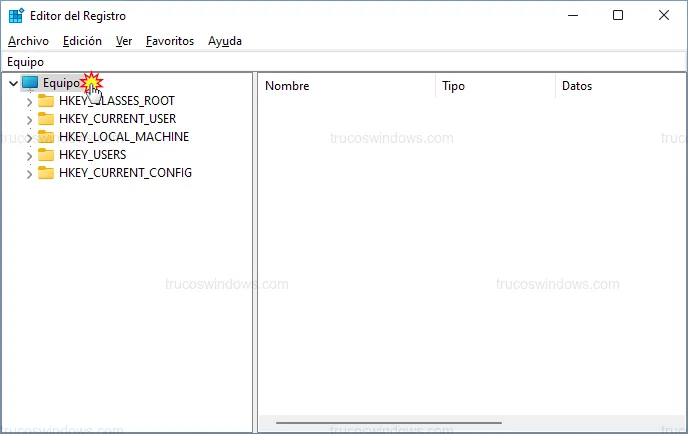Collapse the Equipo root node
This screenshot has height=434, width=688.
click(12, 83)
